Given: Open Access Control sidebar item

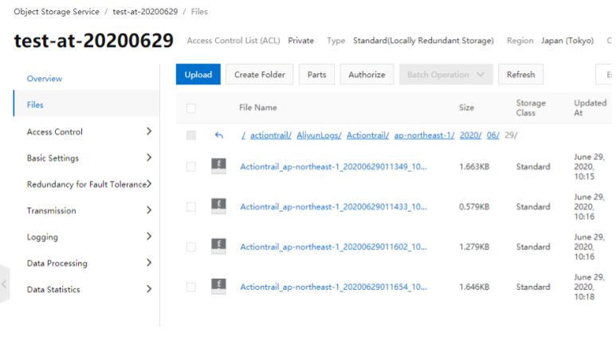Looking at the screenshot, I should coord(55,132).
